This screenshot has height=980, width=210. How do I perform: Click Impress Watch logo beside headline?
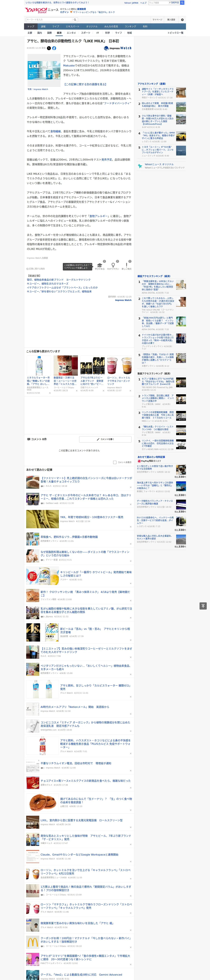[117, 48]
